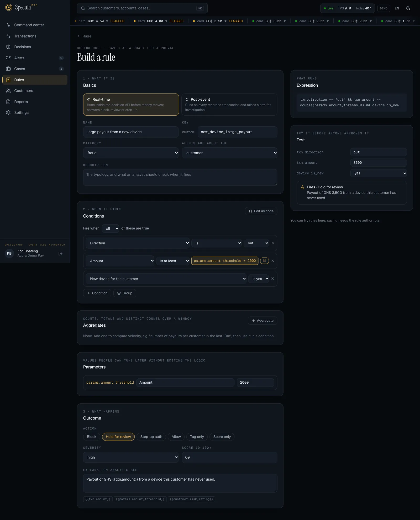Insert the {{customer.risk_rating}} chip
Viewport: 420px width, 520px height.
point(191,499)
